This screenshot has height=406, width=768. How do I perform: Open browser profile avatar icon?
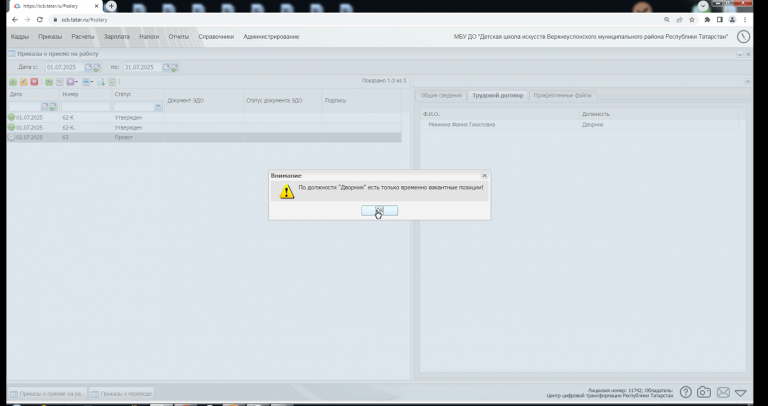point(732,20)
